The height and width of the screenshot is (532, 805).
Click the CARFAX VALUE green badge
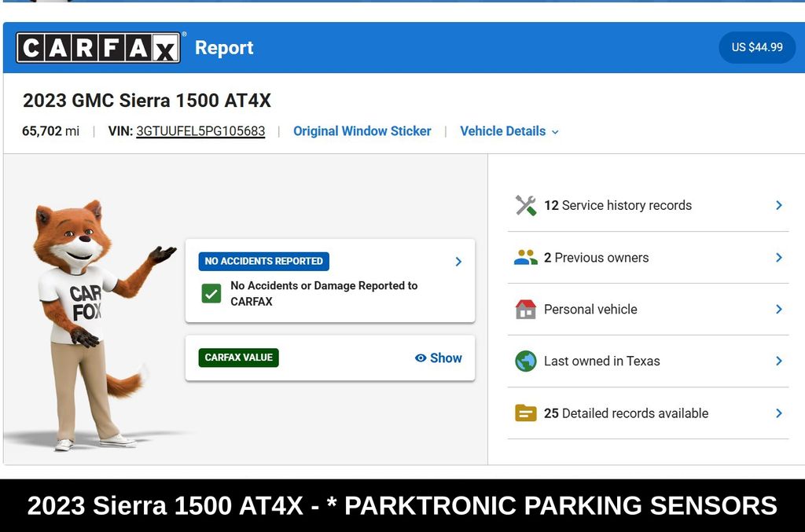[x=238, y=358]
